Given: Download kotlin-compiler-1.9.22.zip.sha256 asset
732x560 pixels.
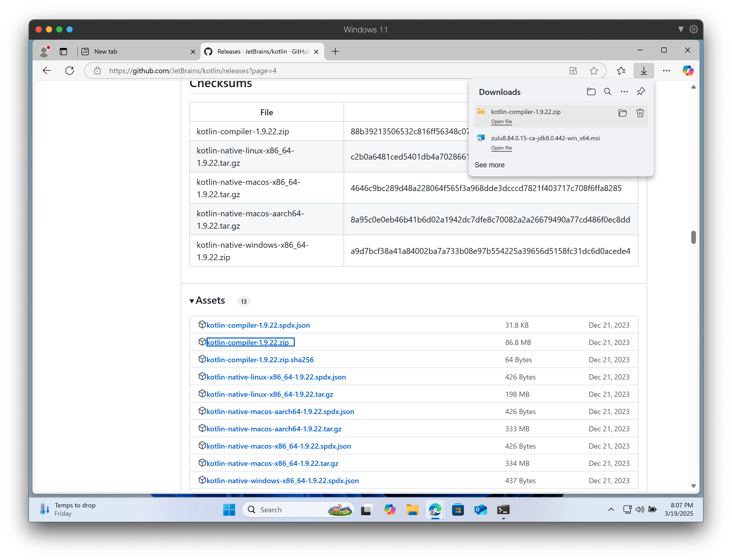Looking at the screenshot, I should (260, 360).
